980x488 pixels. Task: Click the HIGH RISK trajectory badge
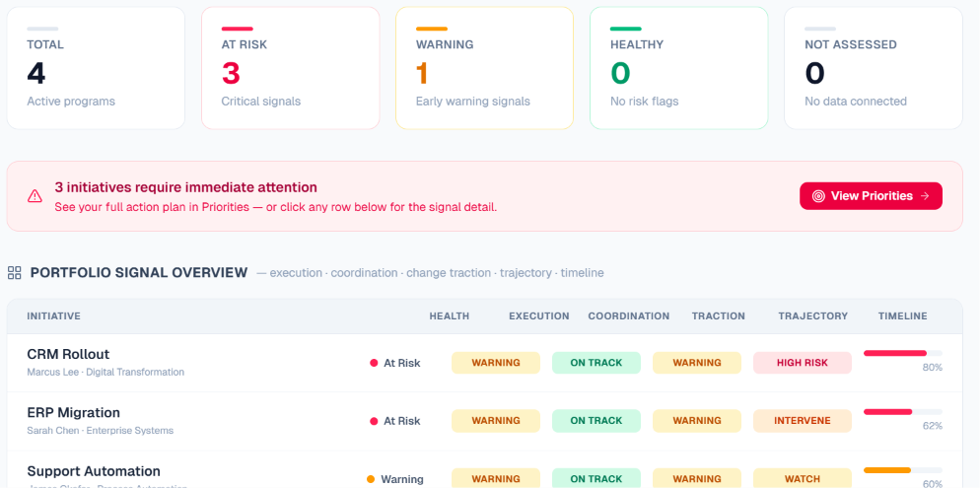803,363
